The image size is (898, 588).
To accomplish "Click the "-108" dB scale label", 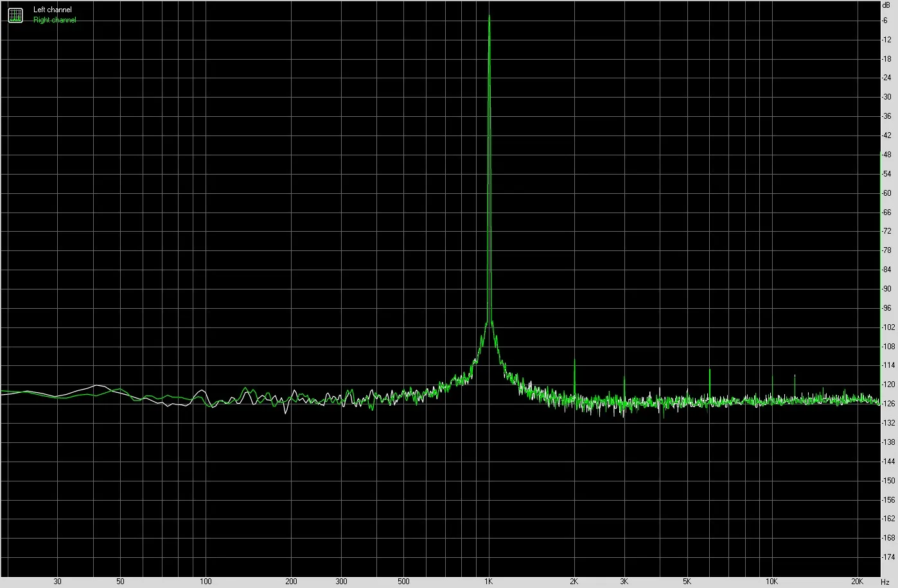I will [888, 346].
